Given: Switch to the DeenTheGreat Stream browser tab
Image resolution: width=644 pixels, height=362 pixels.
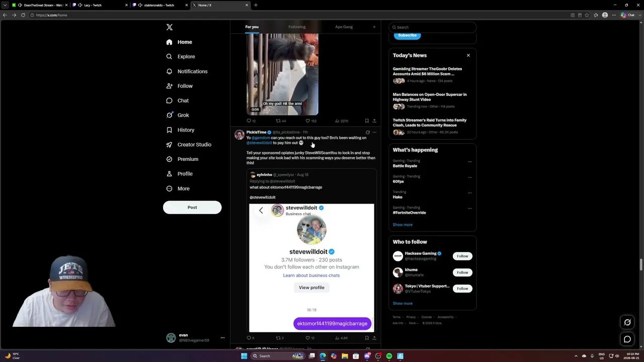Looking at the screenshot, I should click(39, 5).
